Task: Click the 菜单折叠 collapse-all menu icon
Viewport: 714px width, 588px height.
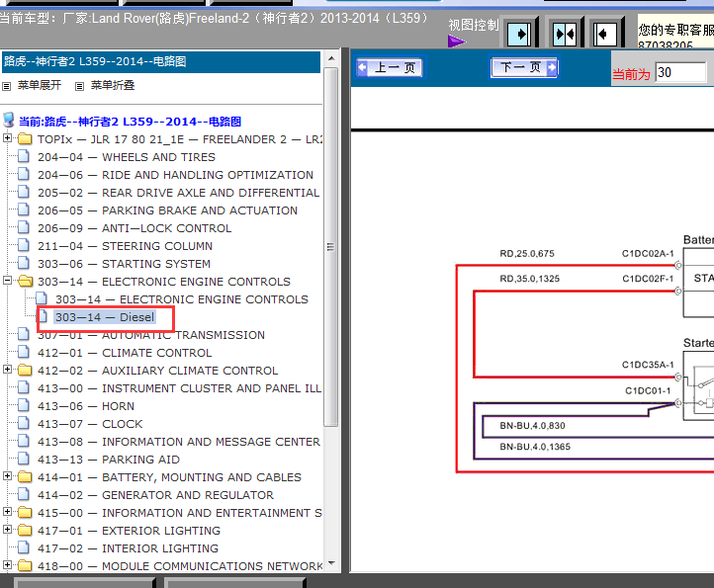Action: pos(80,87)
